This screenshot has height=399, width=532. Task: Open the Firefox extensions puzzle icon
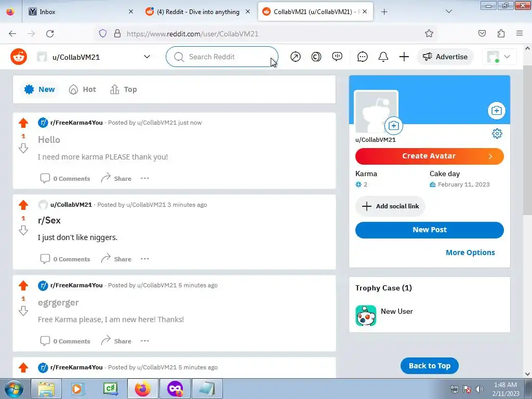[501, 33]
